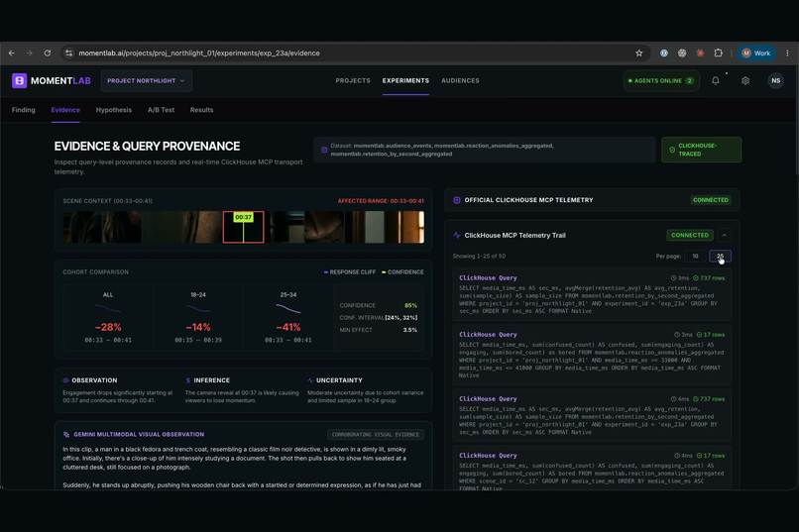Select the ALL cohort card -28%
Image resolution: width=799 pixels, height=532 pixels.
point(108,317)
